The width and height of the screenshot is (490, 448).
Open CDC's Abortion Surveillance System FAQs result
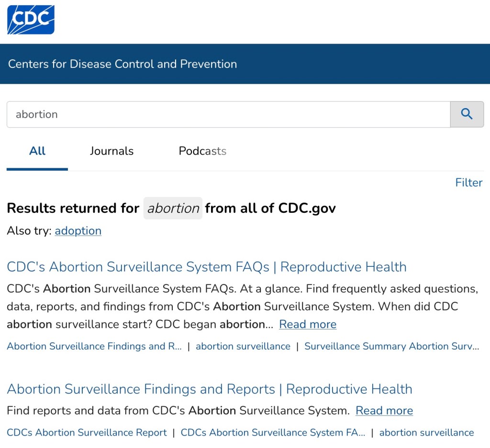(x=207, y=267)
